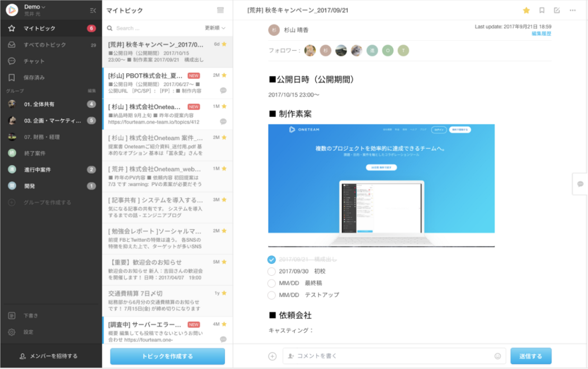Open チャット in the sidebar

click(51, 61)
